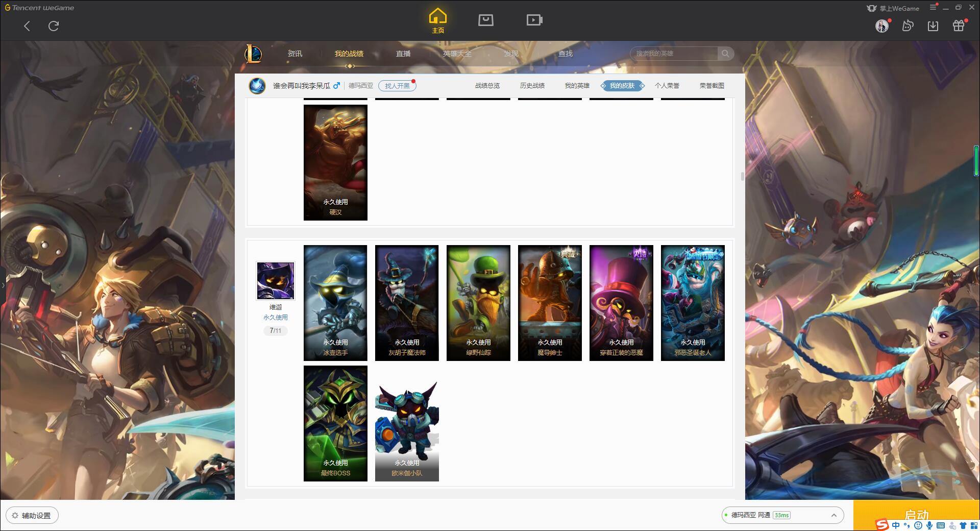The height and width of the screenshot is (531, 980).
Task: Open the 最终BOSS skin card
Action: 335,423
